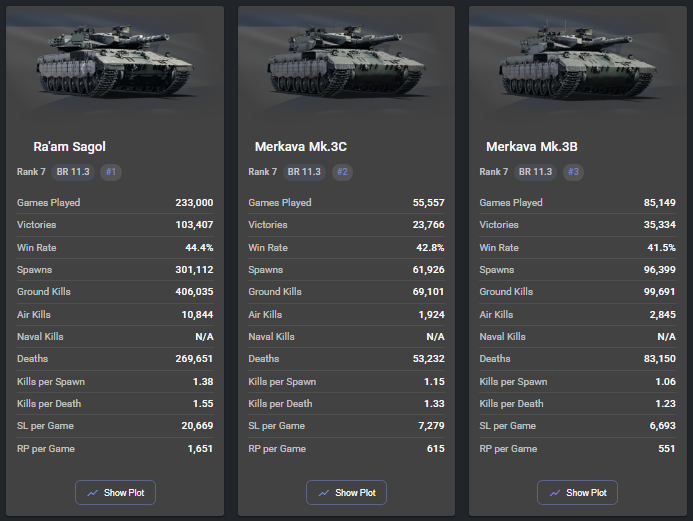Click BR 11.3 badge on Merkava Mk.3B
The image size is (693, 521).
(x=535, y=172)
